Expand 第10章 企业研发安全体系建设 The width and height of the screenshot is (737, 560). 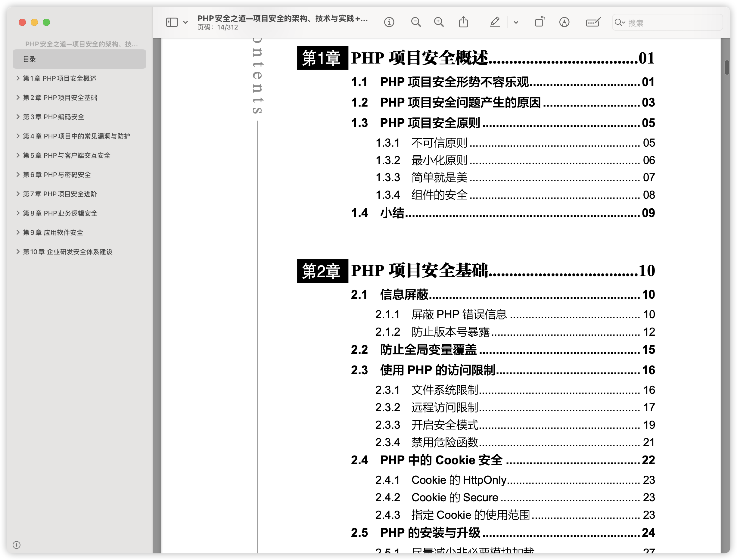coord(18,251)
